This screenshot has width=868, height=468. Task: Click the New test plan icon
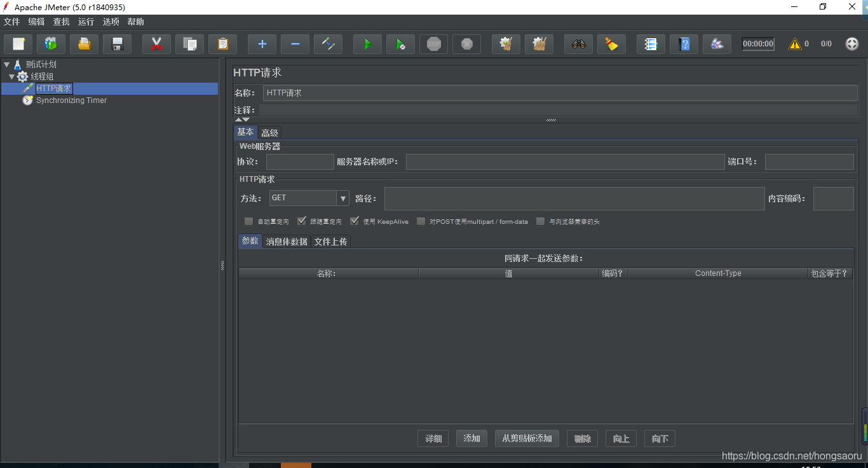(x=18, y=44)
